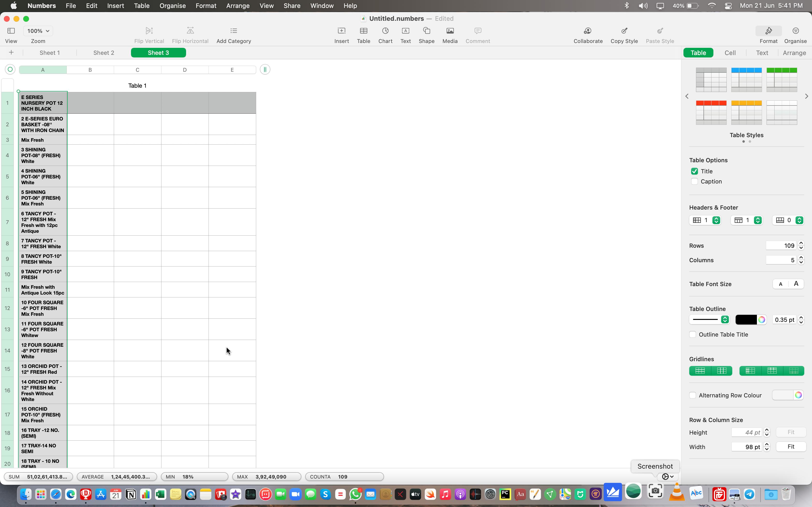Click the Add Category icon
Viewport: 812px width, 507px height.
pyautogui.click(x=233, y=31)
